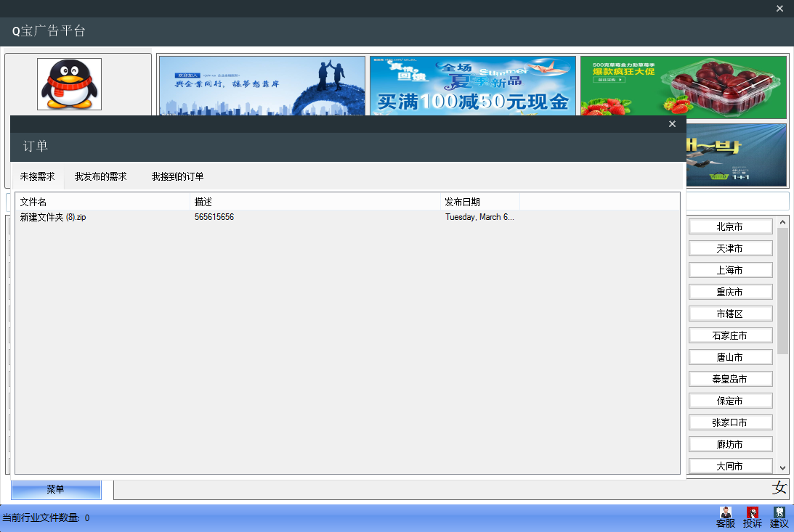Open the 菜单 menu button

click(56, 490)
